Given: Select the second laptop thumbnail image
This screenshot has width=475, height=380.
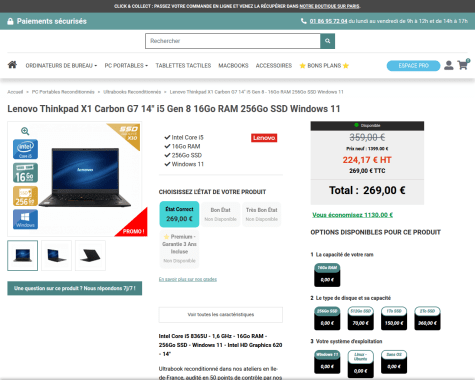Looking at the screenshot, I should pyautogui.click(x=57, y=255).
